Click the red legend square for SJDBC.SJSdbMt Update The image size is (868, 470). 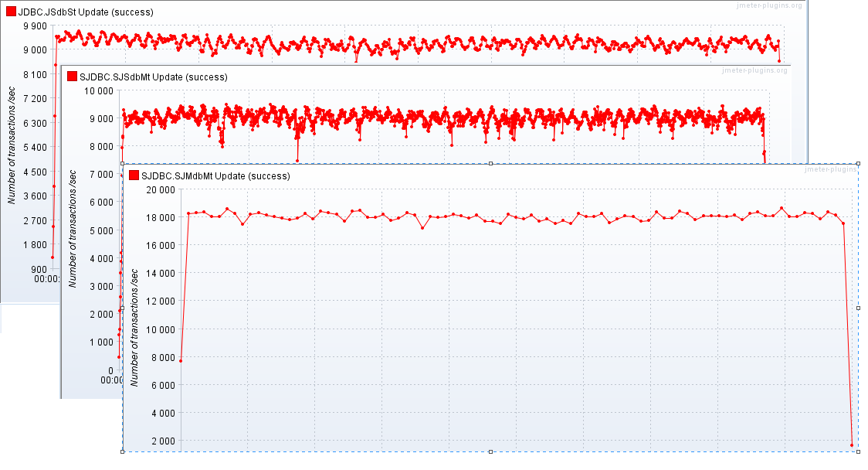tap(73, 77)
